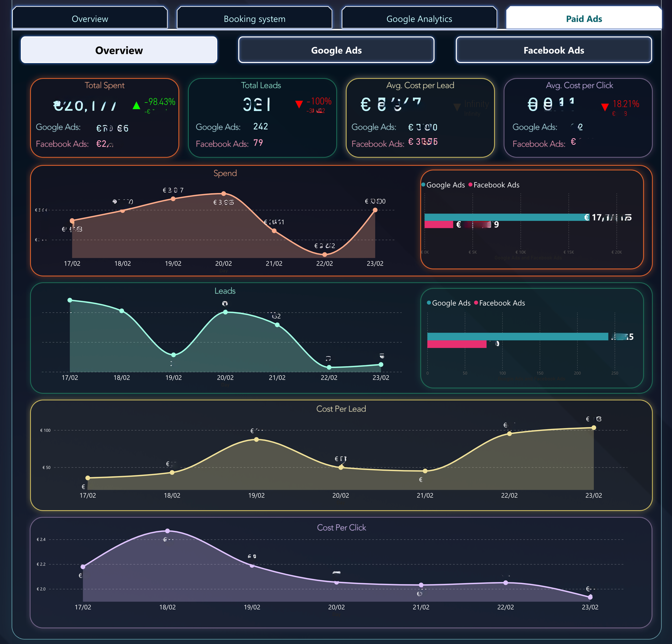
Task: Click the Infinity value in Avg. Cost per Lead
Action: click(476, 104)
